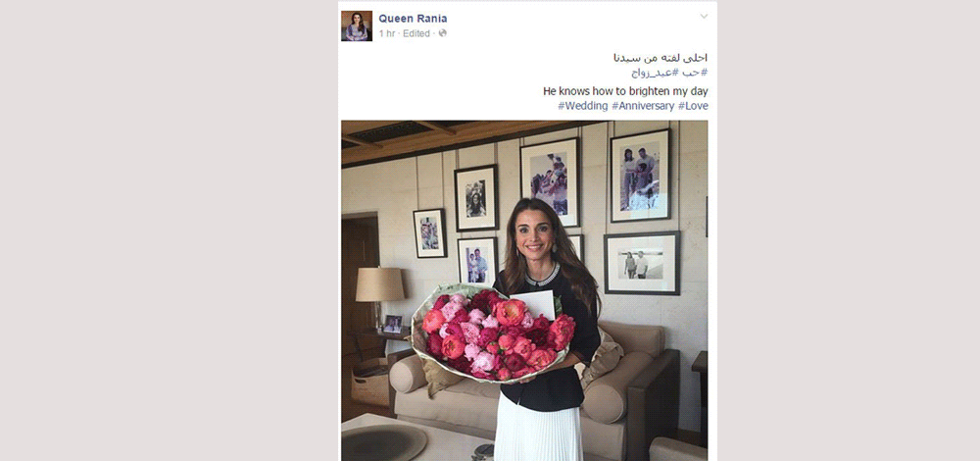Screen dimensions: 980x461
Task: Click the framed beach photo beside her shoulder
Action: tap(642, 263)
